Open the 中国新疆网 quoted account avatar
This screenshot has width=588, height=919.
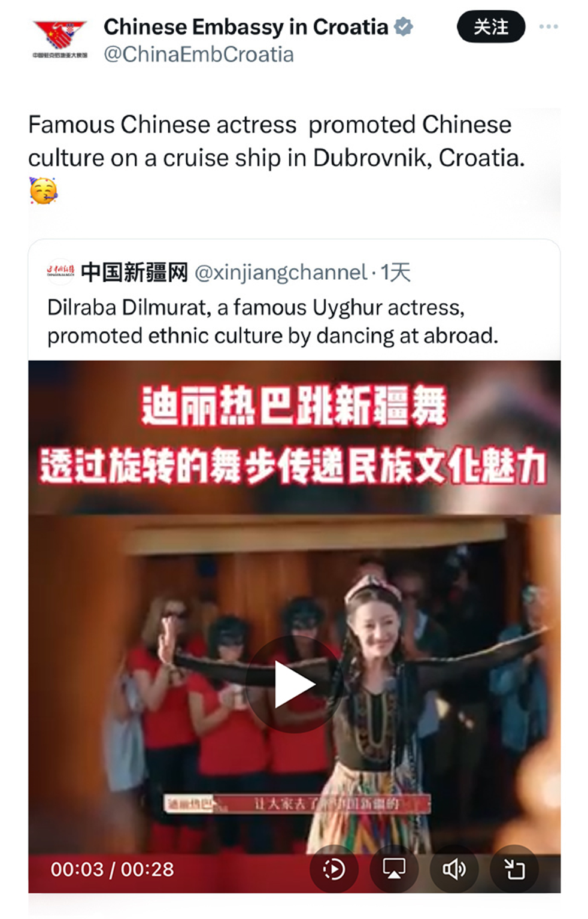60,272
